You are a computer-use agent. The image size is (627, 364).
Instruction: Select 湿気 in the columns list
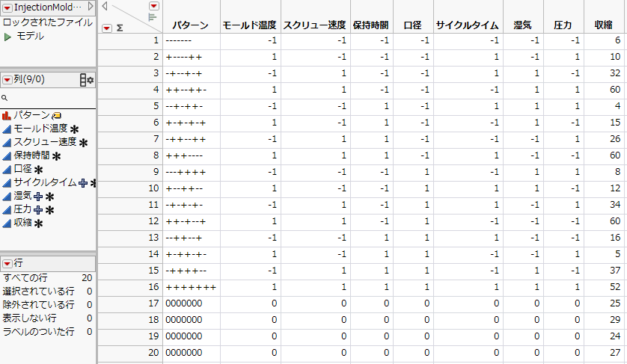coord(22,196)
